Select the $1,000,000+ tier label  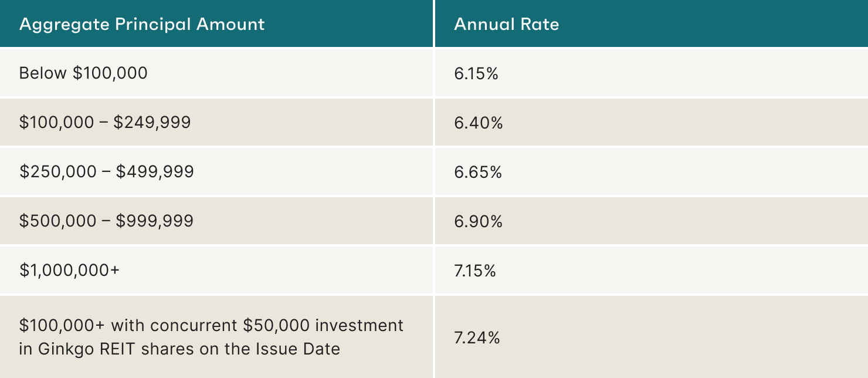tap(69, 271)
